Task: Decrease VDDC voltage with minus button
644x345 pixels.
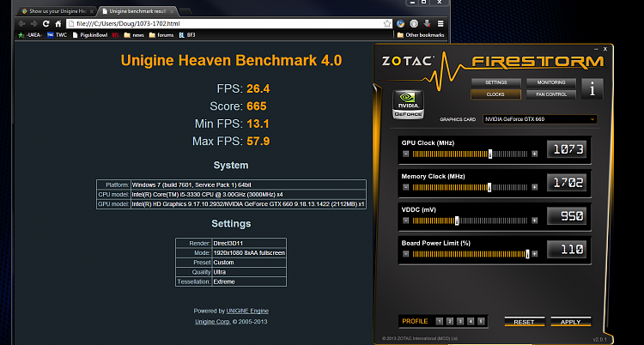Action: pyautogui.click(x=406, y=221)
